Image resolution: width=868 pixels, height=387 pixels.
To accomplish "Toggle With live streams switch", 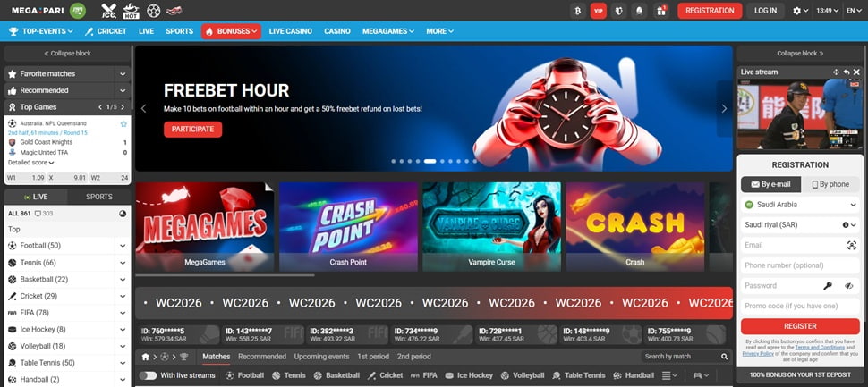I will tap(148, 375).
